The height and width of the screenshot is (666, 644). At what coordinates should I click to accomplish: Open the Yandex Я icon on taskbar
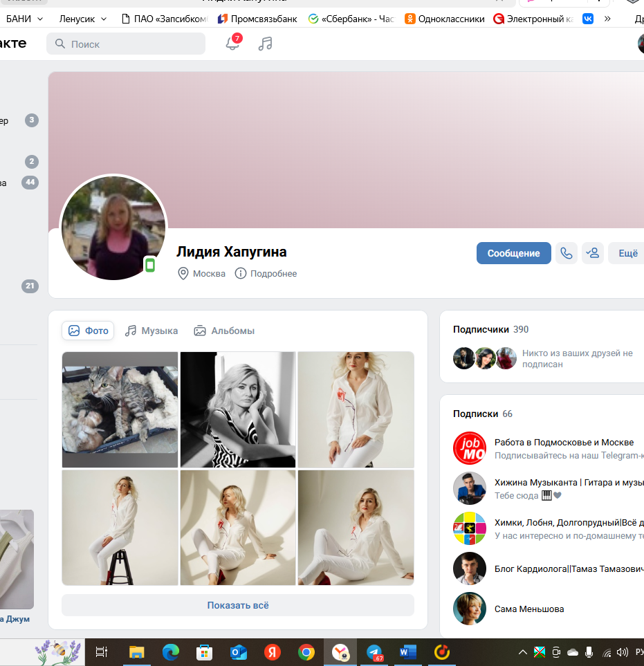273,652
